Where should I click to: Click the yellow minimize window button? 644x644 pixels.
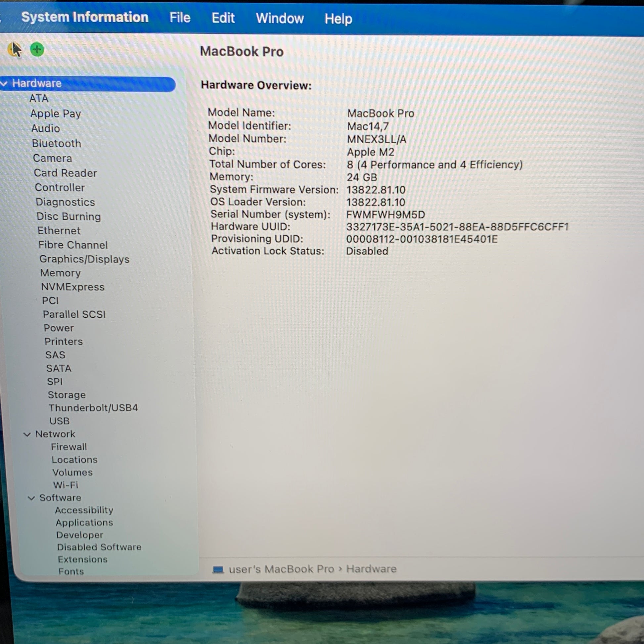click(x=14, y=50)
